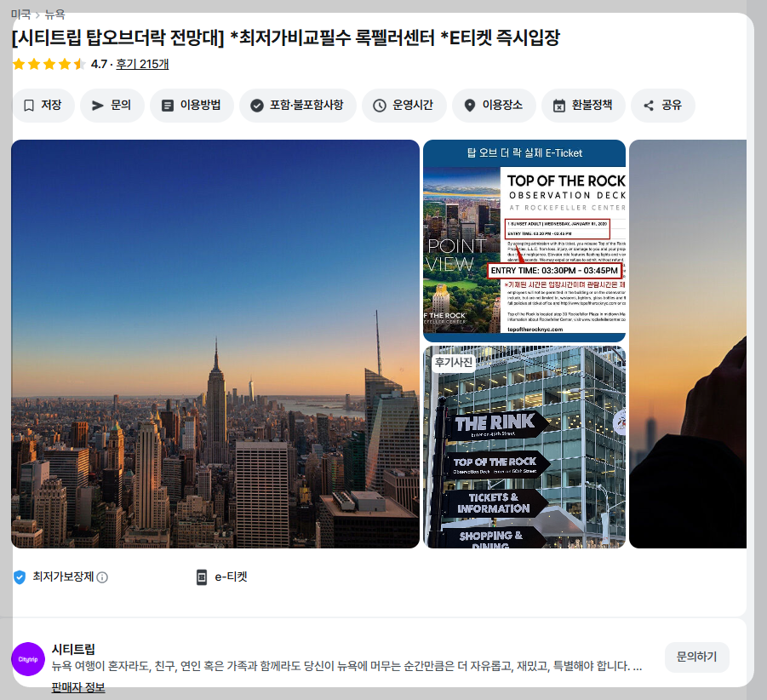Click the 후기사진 badge on photo

coord(454,363)
